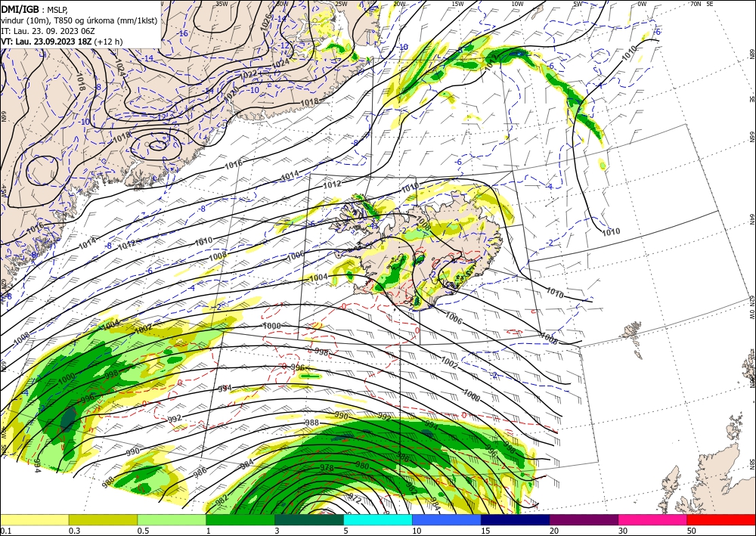Choose the navy 15–20 legend swatch
The width and height of the screenshot is (756, 536).
tap(516, 519)
